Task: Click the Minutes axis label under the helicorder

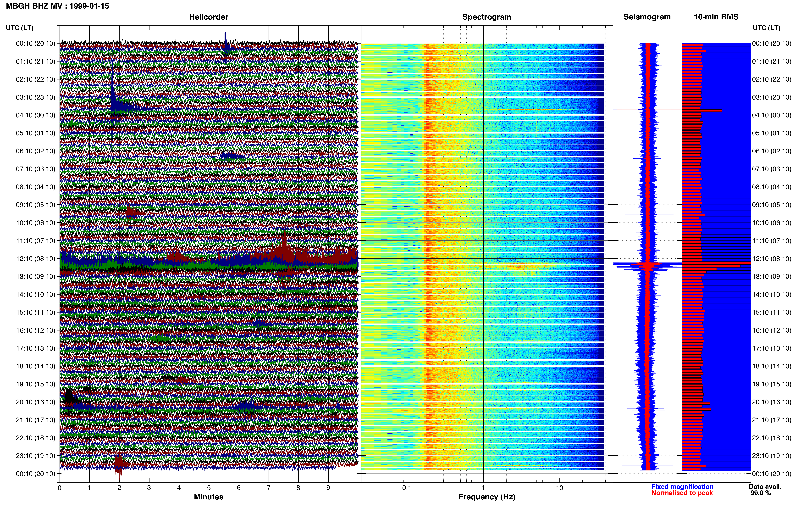Action: 209,497
